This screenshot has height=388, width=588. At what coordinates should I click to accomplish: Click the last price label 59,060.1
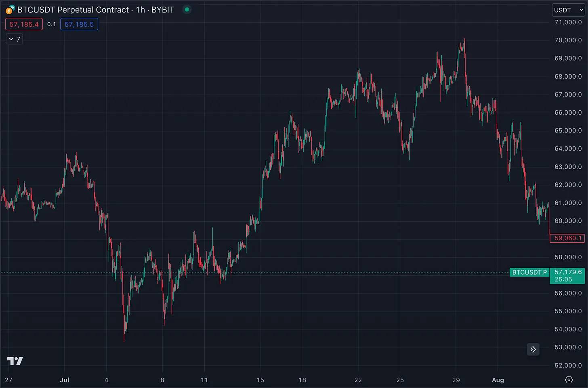(x=567, y=238)
